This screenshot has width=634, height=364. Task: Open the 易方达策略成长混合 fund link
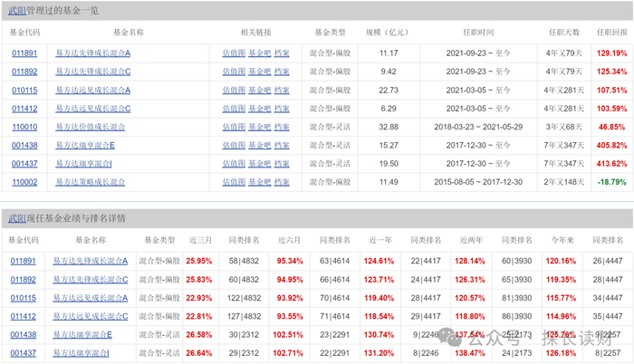click(x=91, y=182)
